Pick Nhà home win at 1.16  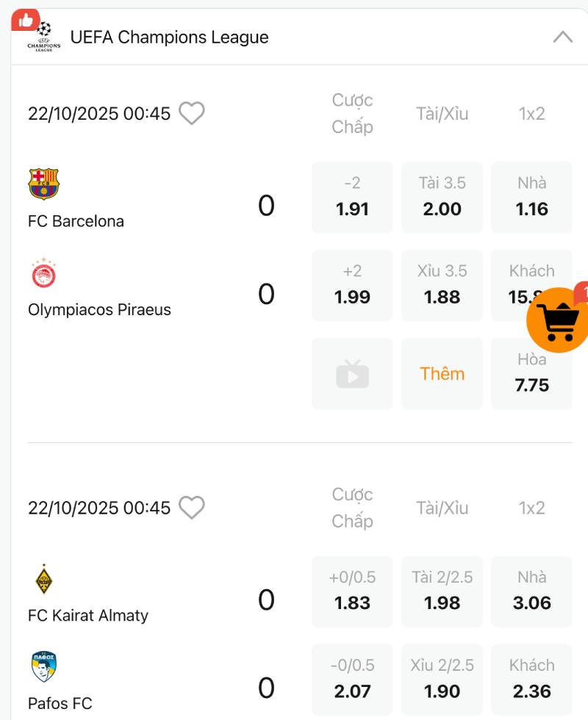pos(531,197)
